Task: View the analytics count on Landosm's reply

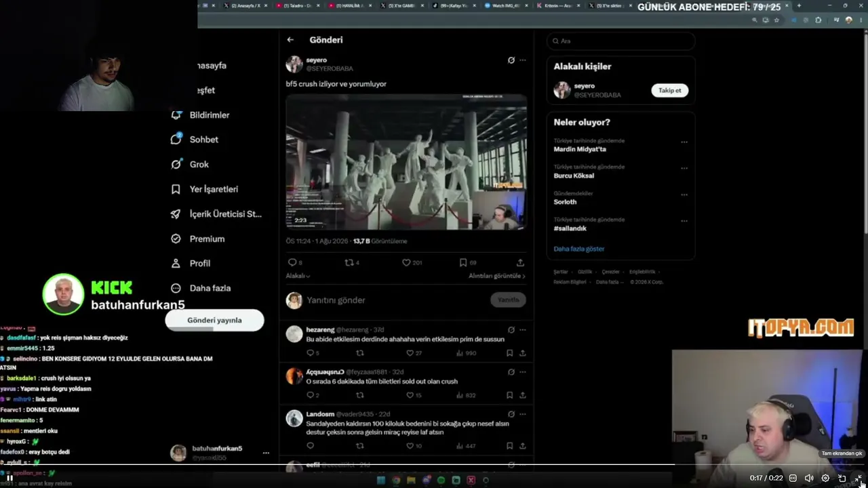Action: point(466,446)
